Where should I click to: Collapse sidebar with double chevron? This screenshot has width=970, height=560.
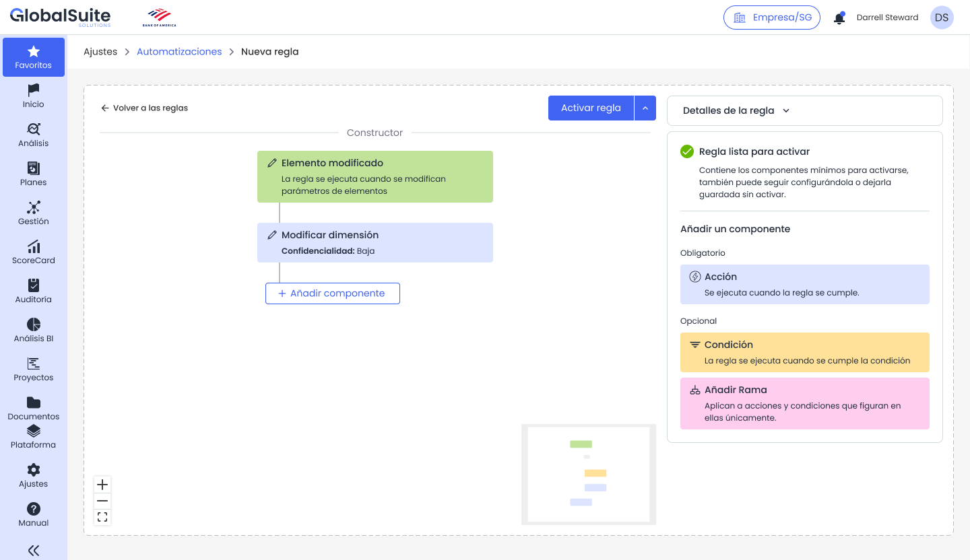pos(34,551)
